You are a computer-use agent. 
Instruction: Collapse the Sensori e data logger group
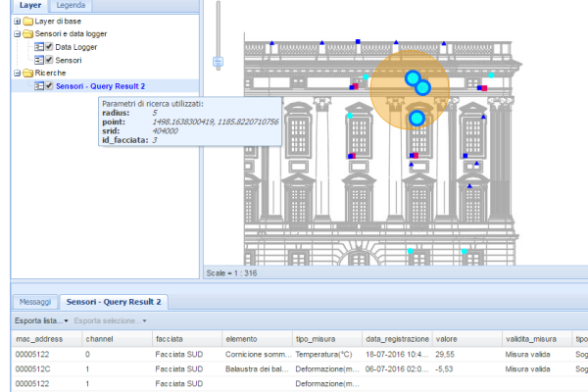[17, 33]
